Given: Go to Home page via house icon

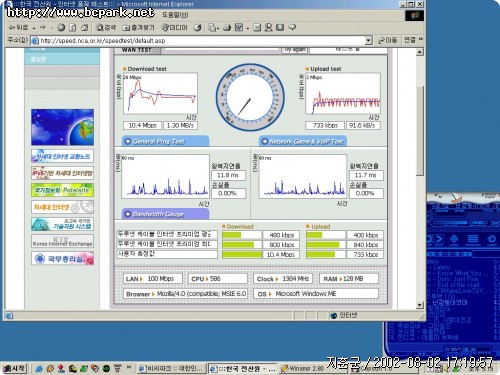Looking at the screenshot, I should coord(85,28).
